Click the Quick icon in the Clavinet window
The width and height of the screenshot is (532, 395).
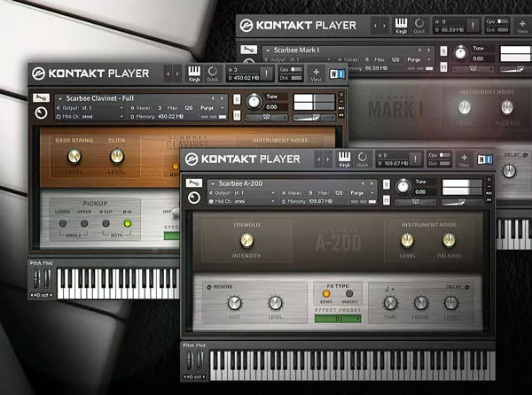point(213,74)
